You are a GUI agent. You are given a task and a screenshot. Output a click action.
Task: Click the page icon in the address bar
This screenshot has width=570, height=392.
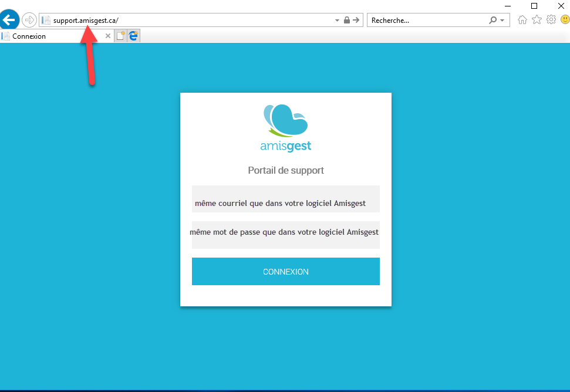46,21
